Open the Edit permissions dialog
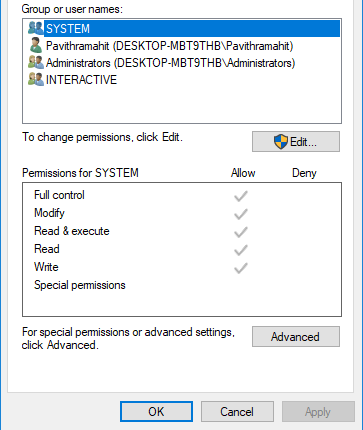 [296, 142]
